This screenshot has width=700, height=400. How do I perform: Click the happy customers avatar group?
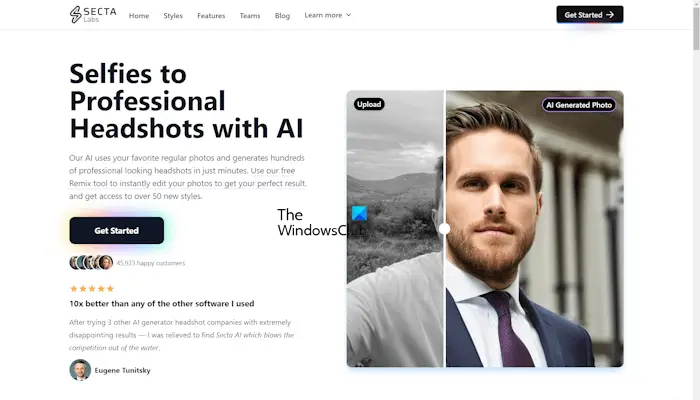click(x=91, y=262)
